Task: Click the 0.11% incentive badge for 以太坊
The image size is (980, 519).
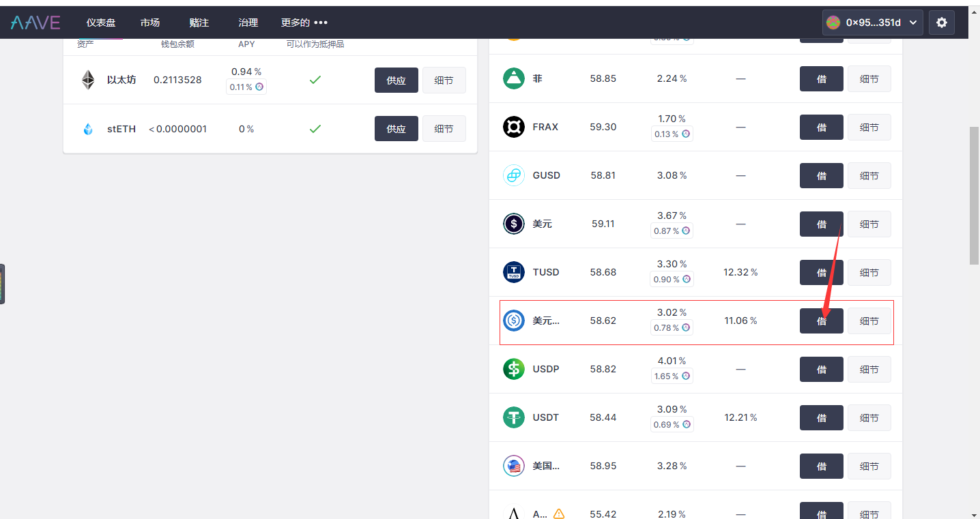Action: point(246,87)
